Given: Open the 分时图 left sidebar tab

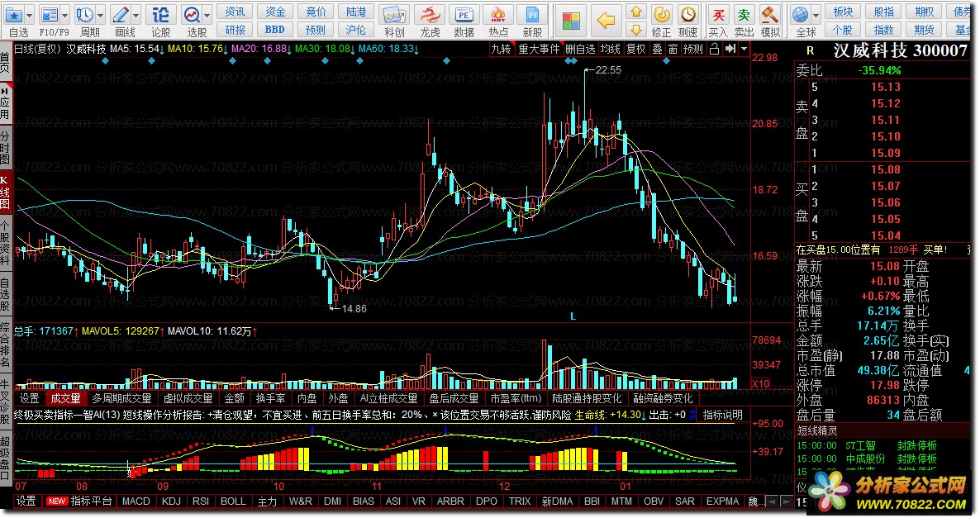Looking at the screenshot, I should click(5, 148).
